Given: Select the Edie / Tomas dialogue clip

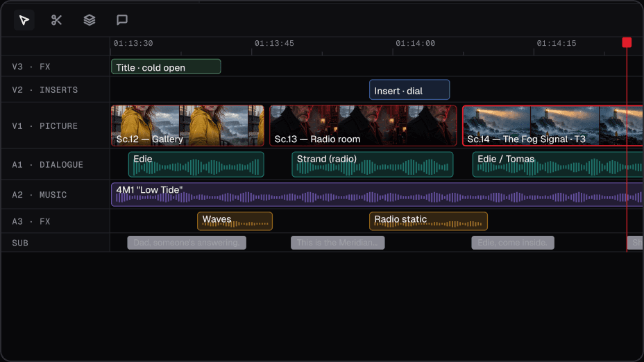Looking at the screenshot, I should (x=558, y=164).
